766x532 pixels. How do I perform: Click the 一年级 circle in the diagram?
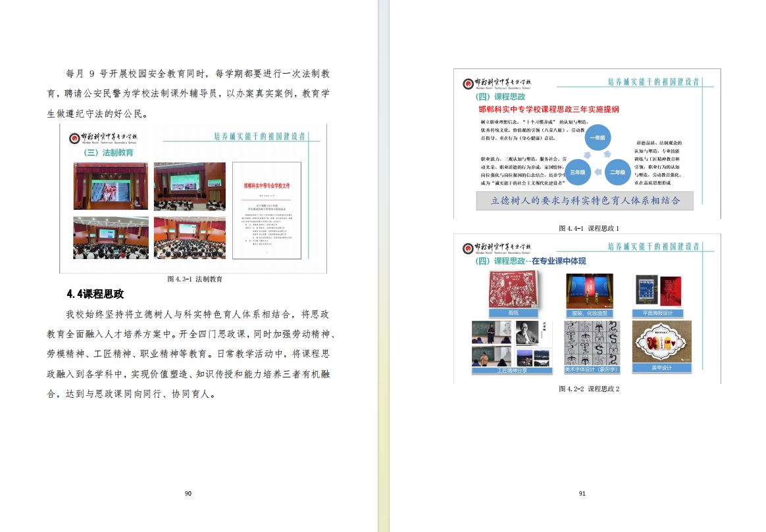point(598,137)
